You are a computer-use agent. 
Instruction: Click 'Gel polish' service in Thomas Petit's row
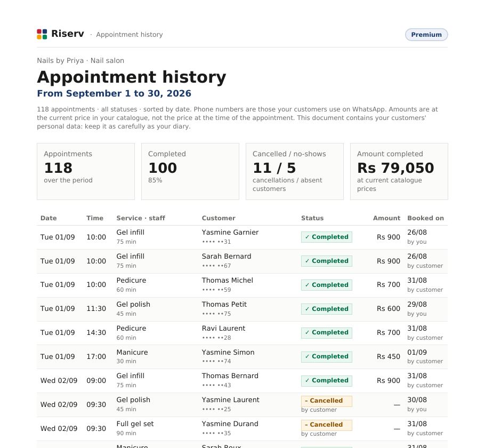133,305
